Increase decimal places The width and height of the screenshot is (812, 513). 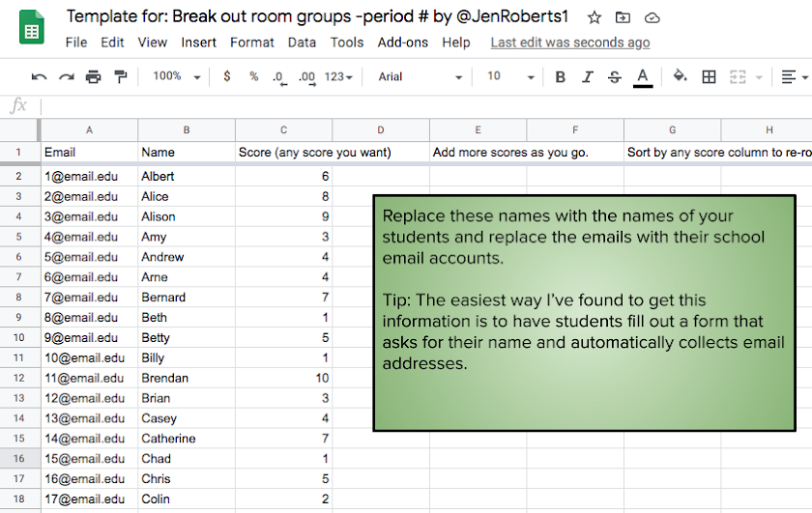(306, 77)
